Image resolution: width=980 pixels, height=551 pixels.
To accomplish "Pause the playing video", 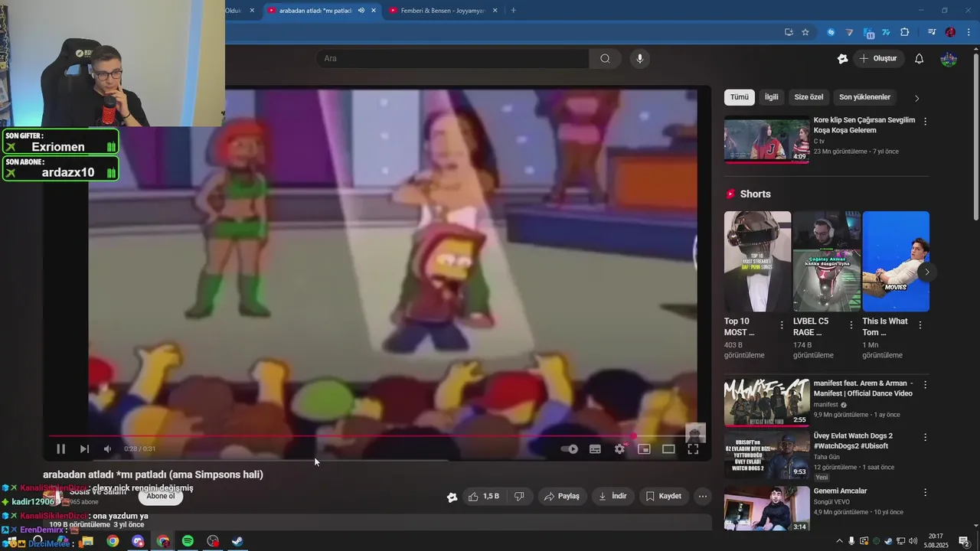I will click(60, 449).
